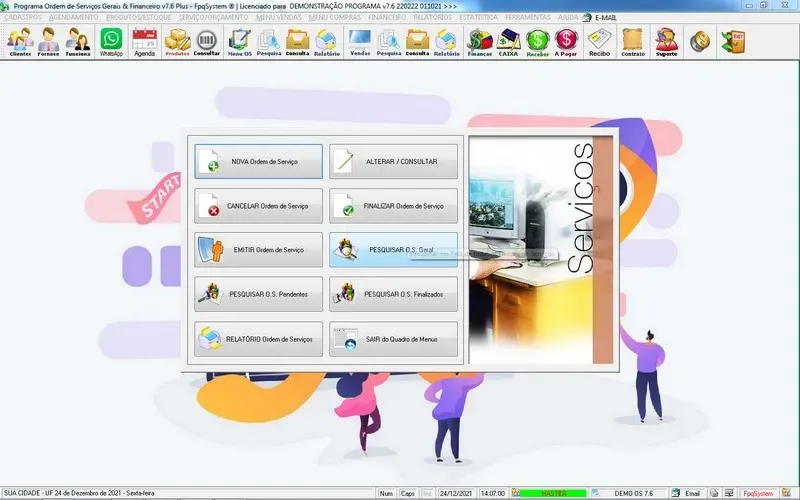The image size is (800, 500).
Task: Click the Receber green dollar icon
Action: [539, 42]
